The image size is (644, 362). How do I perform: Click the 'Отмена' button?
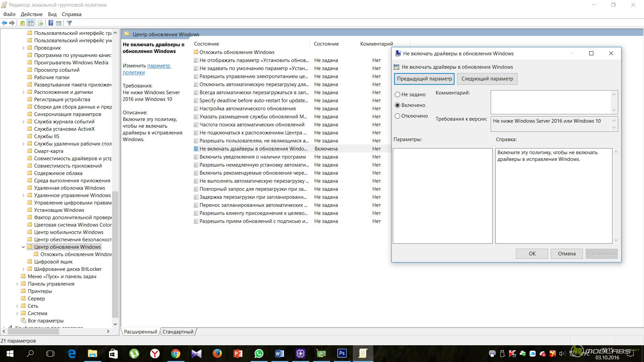567,254
